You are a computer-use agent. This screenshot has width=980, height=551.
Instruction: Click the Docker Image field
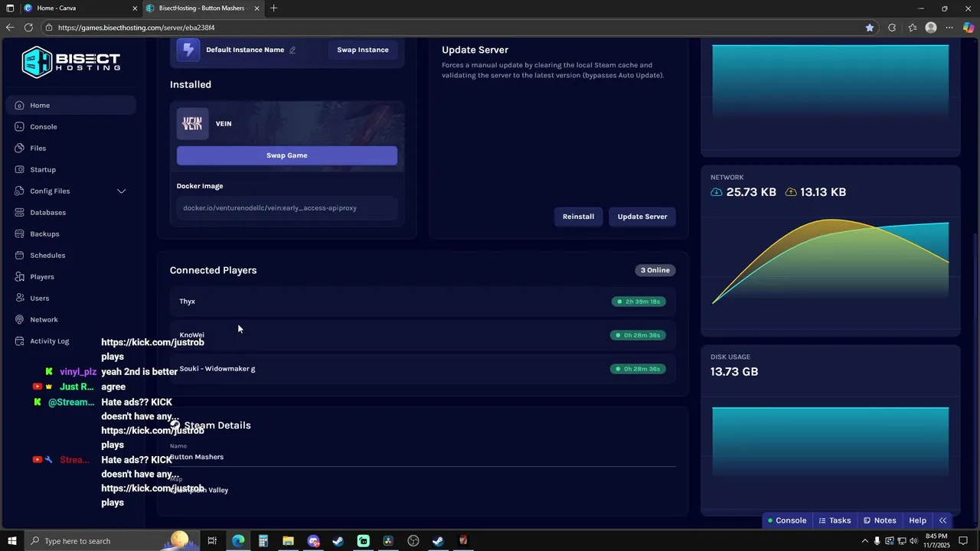[287, 207]
